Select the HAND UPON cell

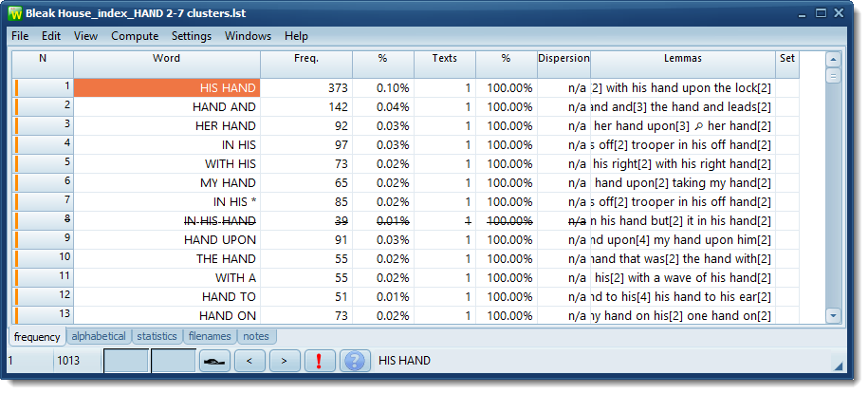tap(167, 240)
